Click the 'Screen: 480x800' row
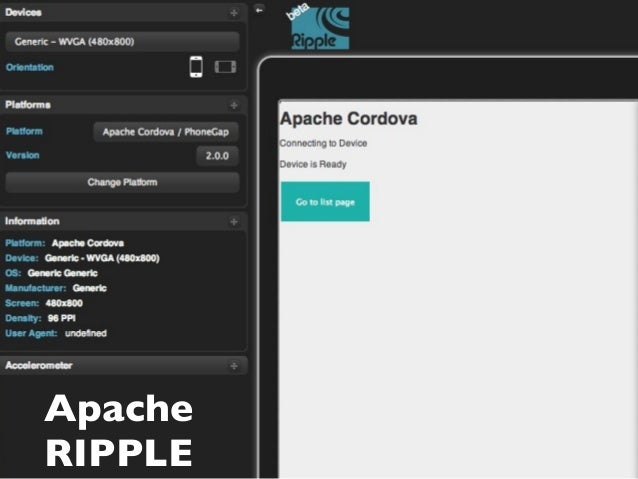Viewport: 638px width, 479px height. [44, 303]
